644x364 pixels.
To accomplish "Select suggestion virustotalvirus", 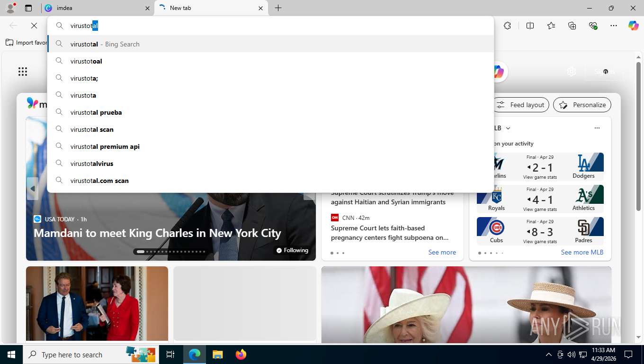I will pyautogui.click(x=271, y=164).
